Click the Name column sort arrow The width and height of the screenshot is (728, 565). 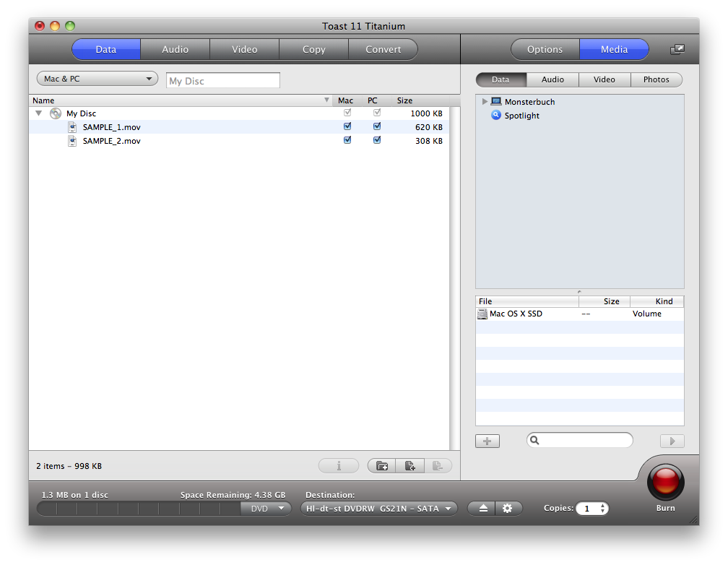pyautogui.click(x=327, y=100)
